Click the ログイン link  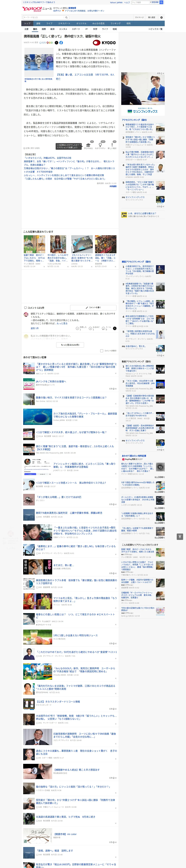click(x=57, y=11)
